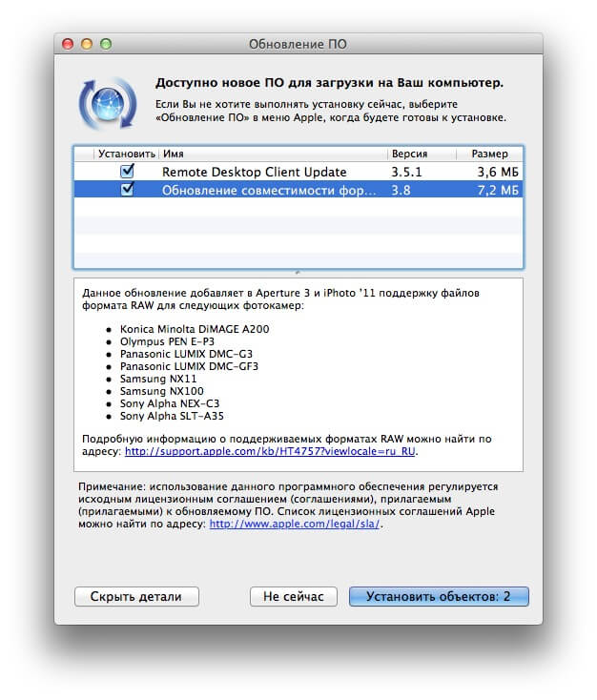The image size is (597, 700).
Task: Open the apple.com/legal/sla link
Action: [295, 524]
